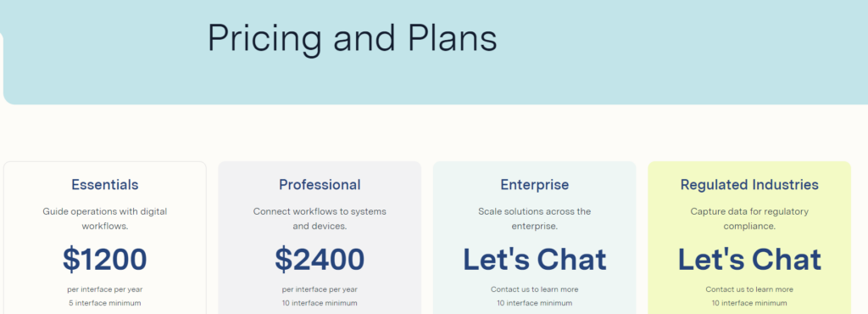Click the Pricing and Plans heading
Screen dimensions: 868x314
(352, 39)
